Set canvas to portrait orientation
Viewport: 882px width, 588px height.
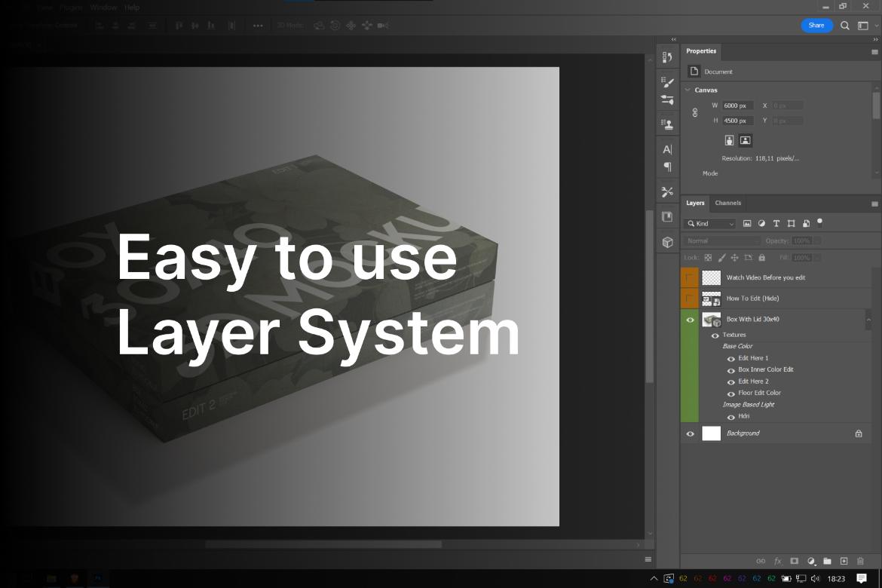point(729,140)
